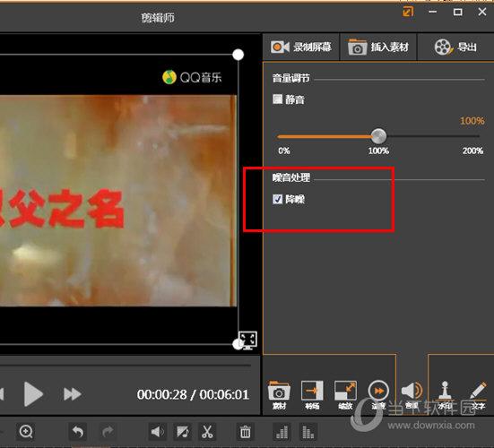The image size is (494, 448).
Task: Select the 音量 volume tab
Action: point(412,395)
